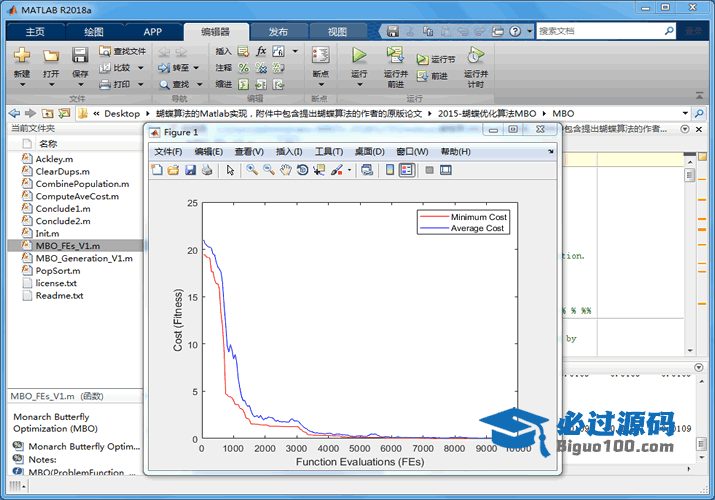Click the Zoom In tool in Figure toolbar
Screen dimensions: 715x500
click(x=253, y=170)
